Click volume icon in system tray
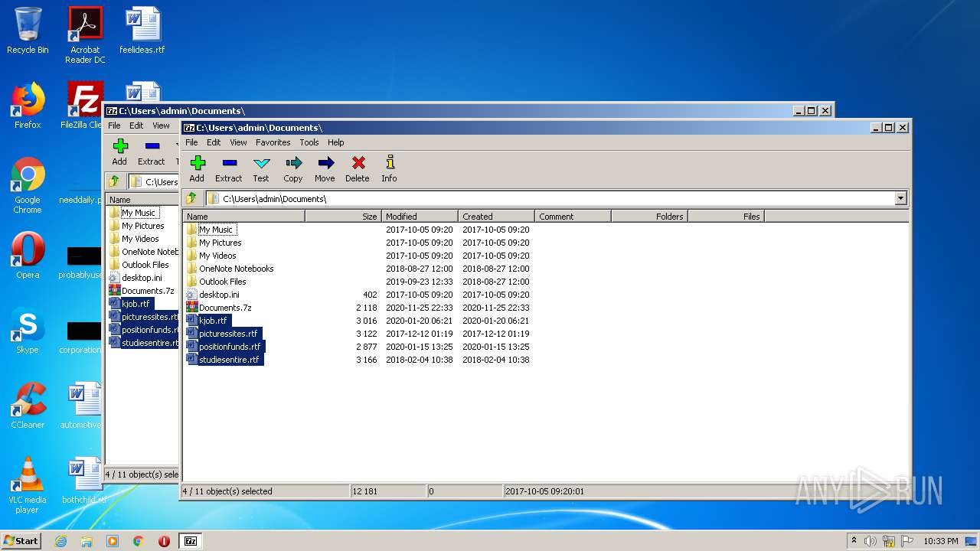980x551 pixels. [870, 541]
